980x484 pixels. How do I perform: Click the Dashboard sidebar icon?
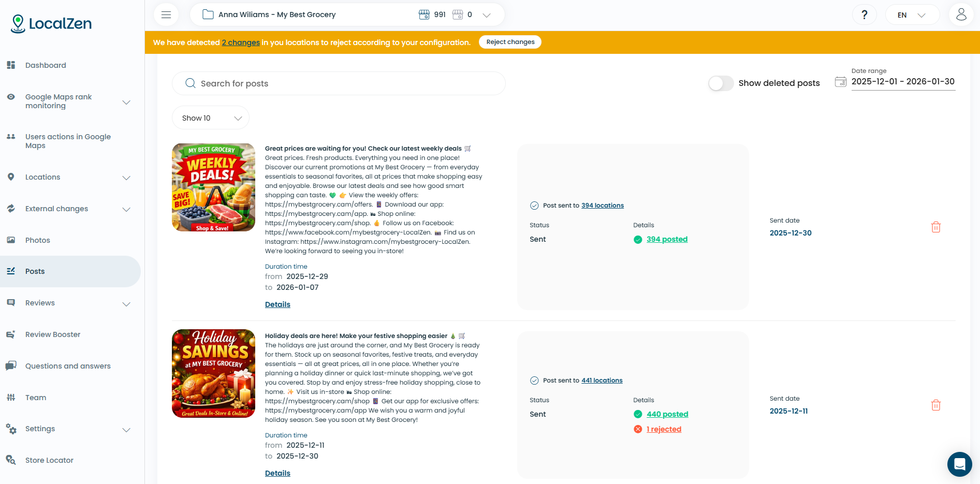[11, 65]
